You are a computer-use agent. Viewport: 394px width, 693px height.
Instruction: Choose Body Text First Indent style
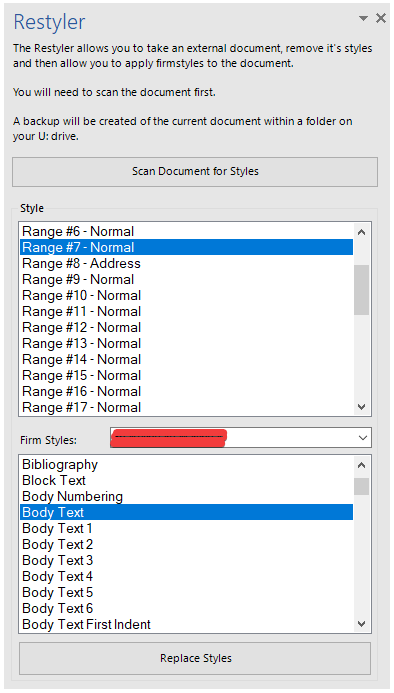pyautogui.click(x=186, y=624)
